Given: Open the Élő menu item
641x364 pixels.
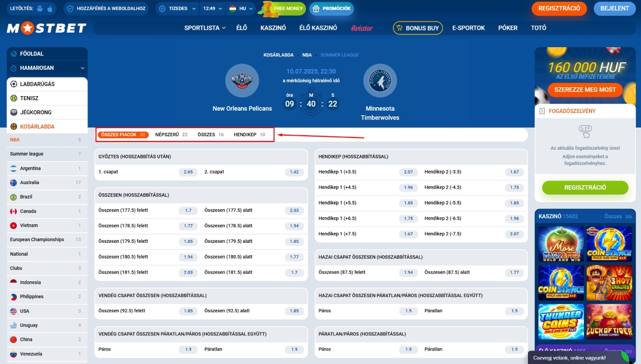Looking at the screenshot, I should point(242,28).
